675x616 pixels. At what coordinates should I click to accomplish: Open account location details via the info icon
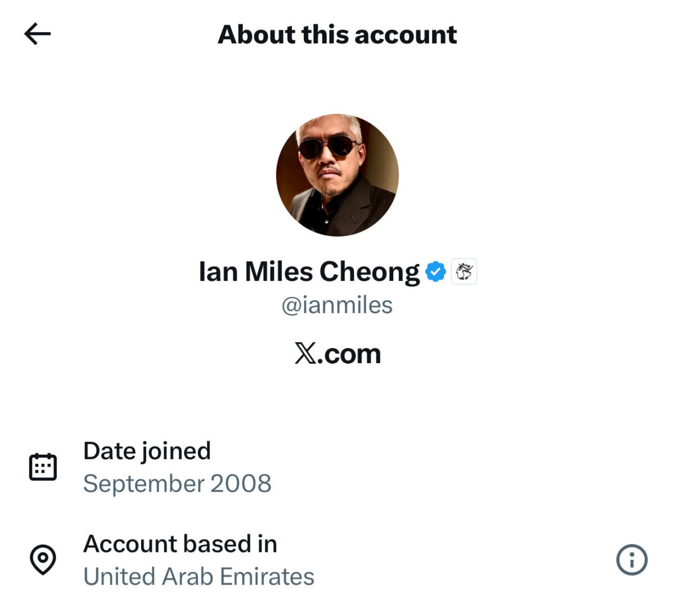pyautogui.click(x=632, y=559)
